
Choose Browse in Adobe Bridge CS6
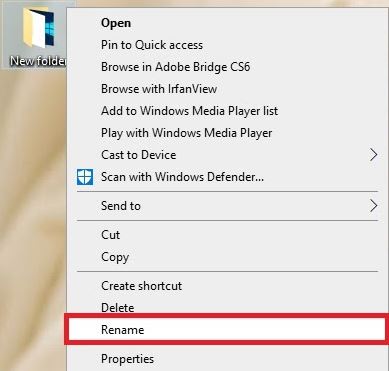[175, 67]
